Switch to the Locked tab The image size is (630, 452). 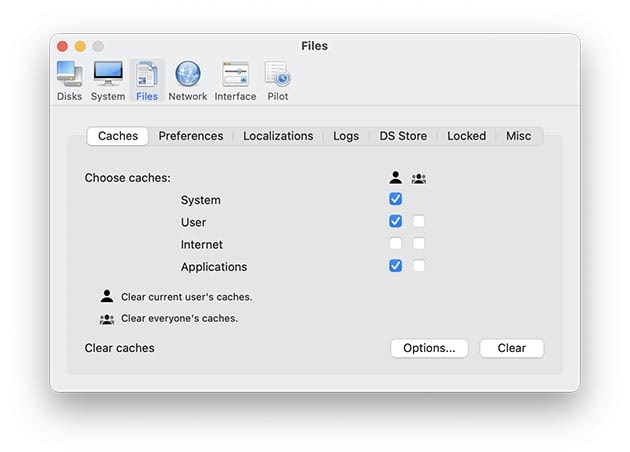pos(466,136)
